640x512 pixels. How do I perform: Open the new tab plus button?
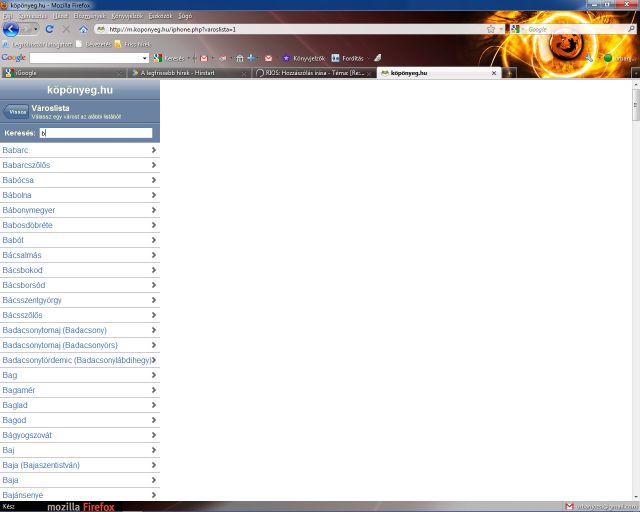(x=509, y=73)
